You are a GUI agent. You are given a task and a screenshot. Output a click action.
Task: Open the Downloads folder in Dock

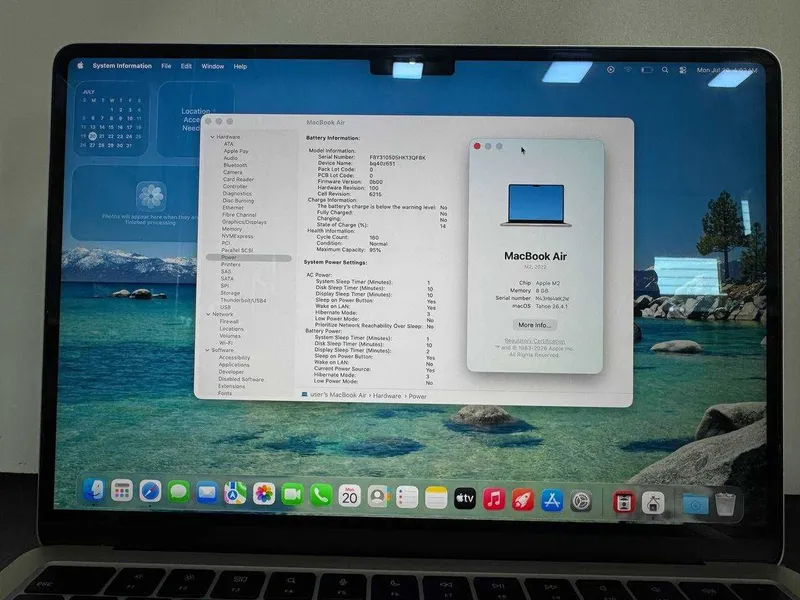(x=695, y=504)
